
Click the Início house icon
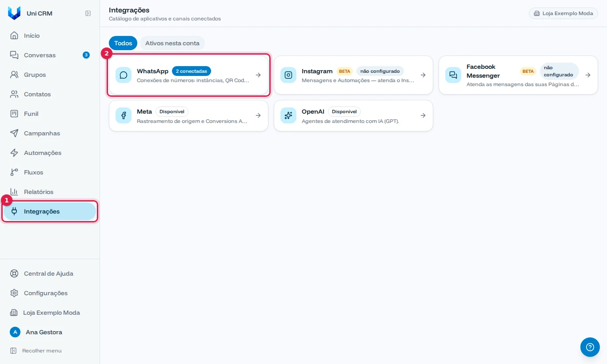[x=14, y=36]
